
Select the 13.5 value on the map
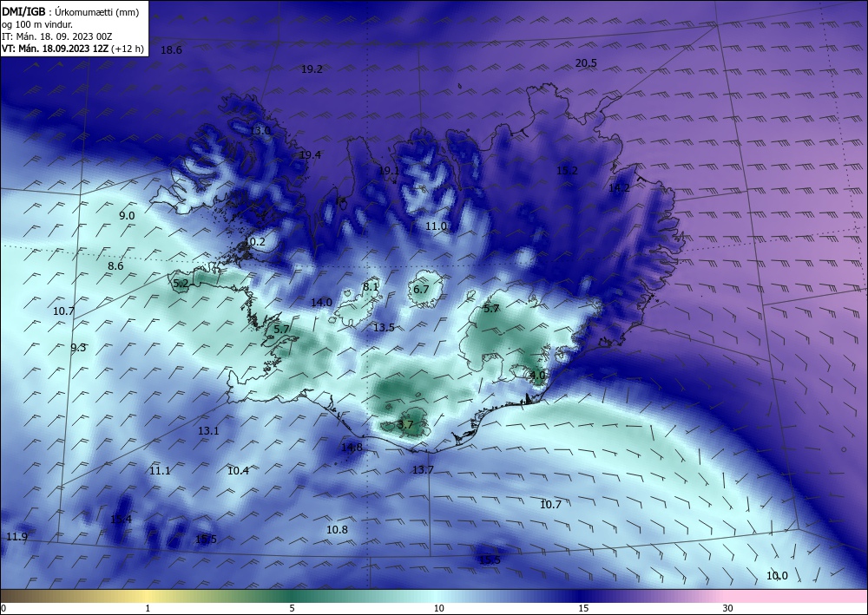(384, 327)
